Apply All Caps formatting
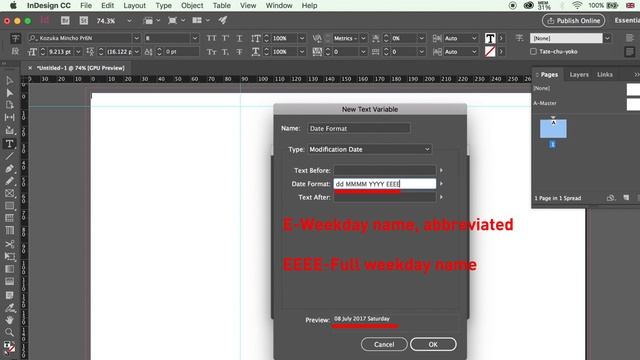The height and width of the screenshot is (360, 640). coord(211,38)
